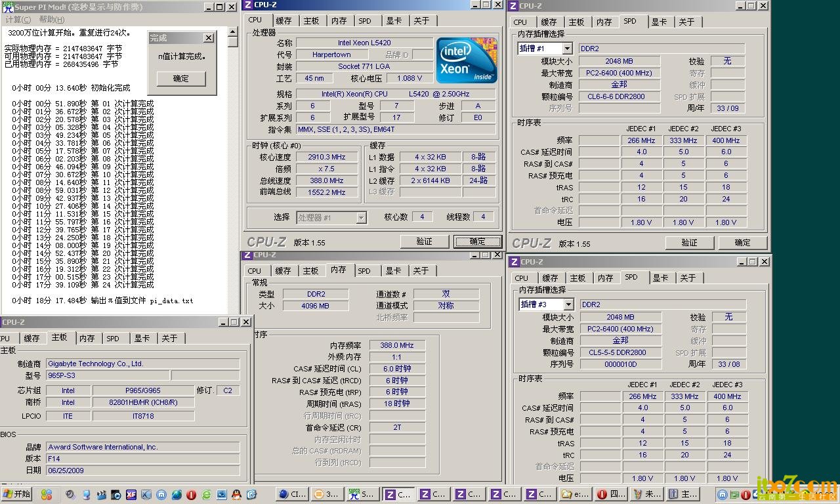Click the colorful four-ball icon beside Start
Screen dimensions: 840x504
pyautogui.click(x=47, y=494)
